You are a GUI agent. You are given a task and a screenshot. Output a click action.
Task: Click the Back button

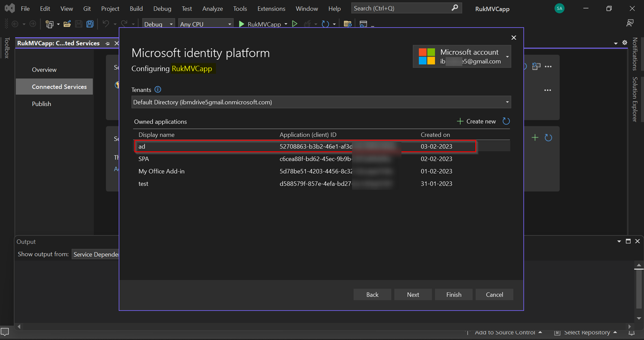pos(372,295)
